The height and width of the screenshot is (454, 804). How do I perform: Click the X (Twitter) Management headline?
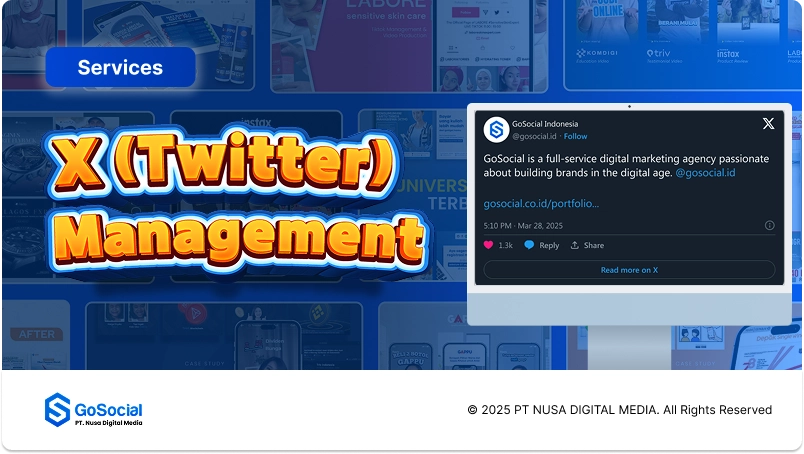235,205
